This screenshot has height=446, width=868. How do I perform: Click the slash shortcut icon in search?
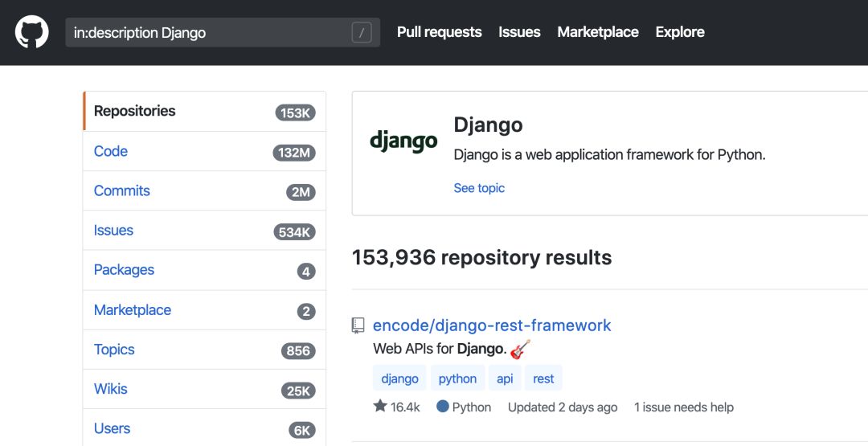pyautogui.click(x=362, y=33)
